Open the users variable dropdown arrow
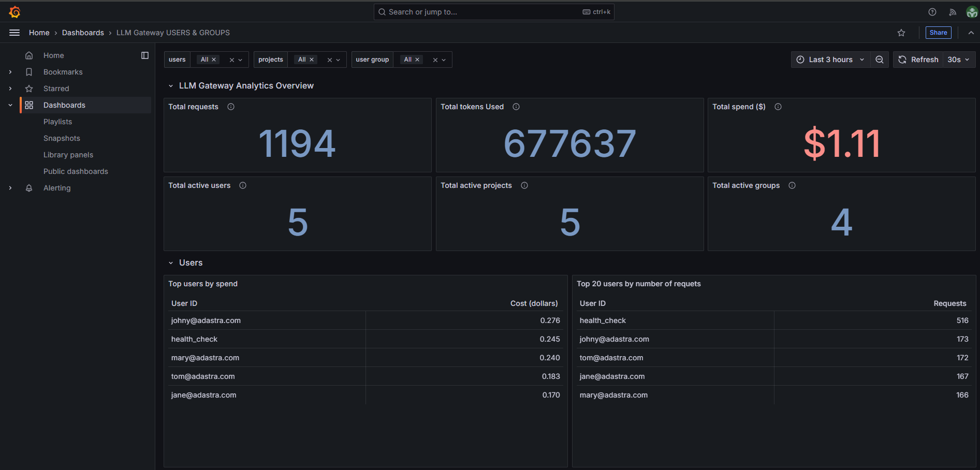The image size is (980, 470). click(240, 60)
